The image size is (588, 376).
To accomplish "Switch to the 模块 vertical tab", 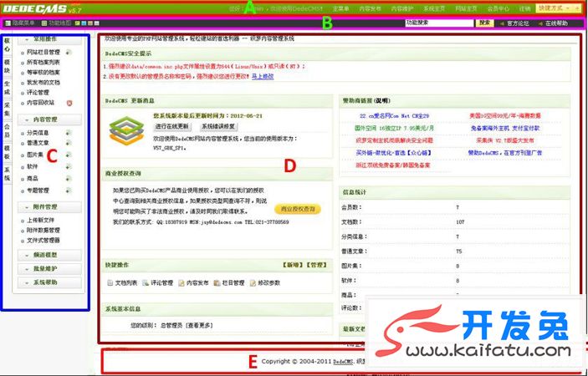I will click(x=8, y=66).
